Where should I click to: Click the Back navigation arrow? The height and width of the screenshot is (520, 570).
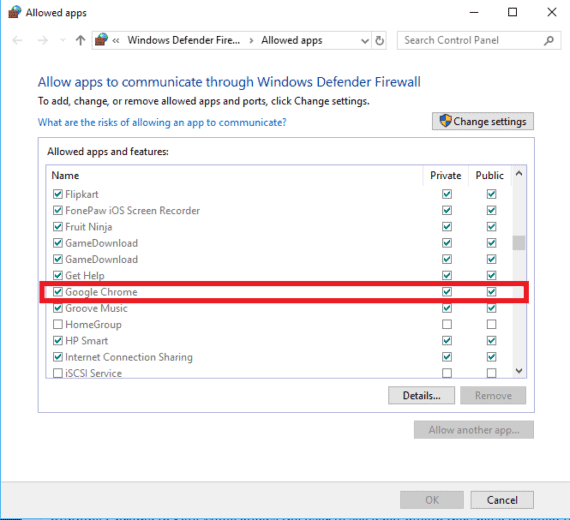17,40
